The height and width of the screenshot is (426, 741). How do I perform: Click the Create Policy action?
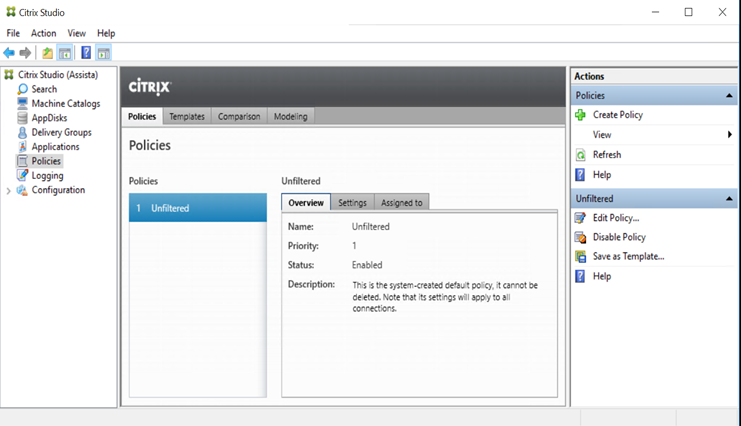pyautogui.click(x=618, y=115)
